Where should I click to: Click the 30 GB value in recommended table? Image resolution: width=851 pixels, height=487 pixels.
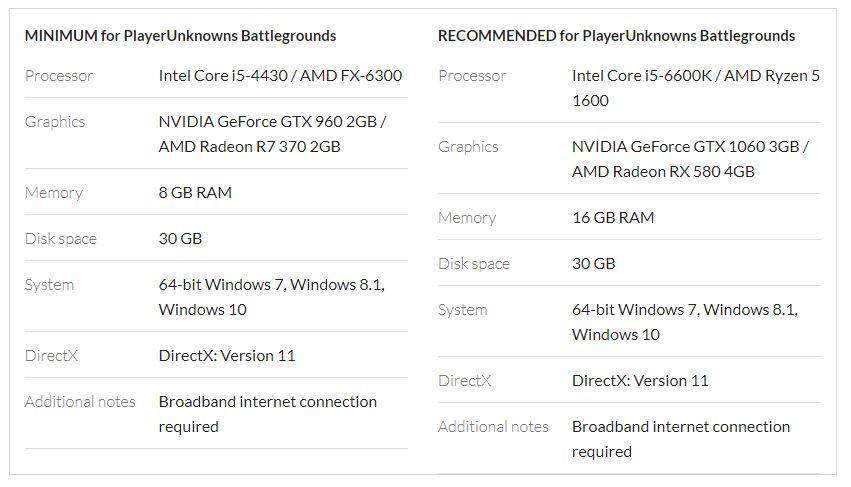tap(594, 263)
